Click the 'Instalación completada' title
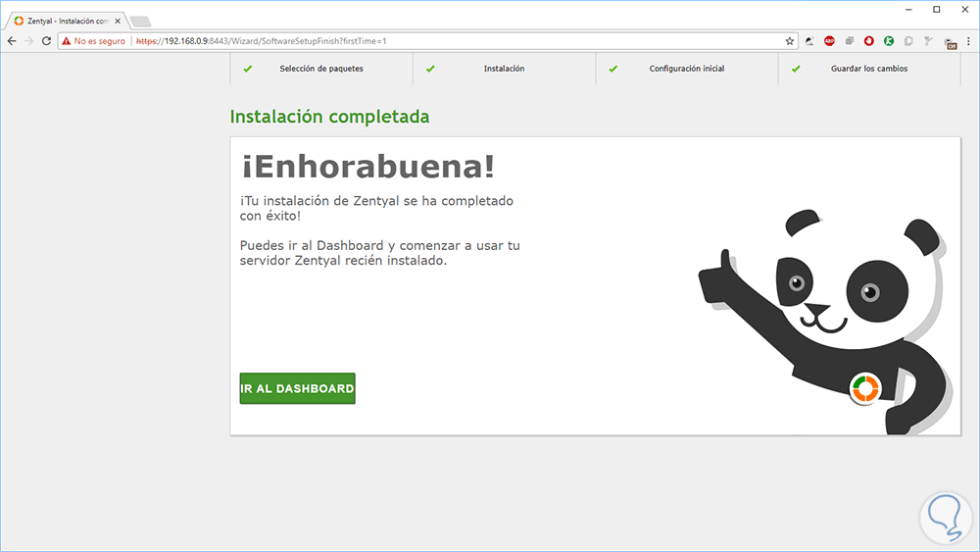Screen dimensions: 980x552 329,117
